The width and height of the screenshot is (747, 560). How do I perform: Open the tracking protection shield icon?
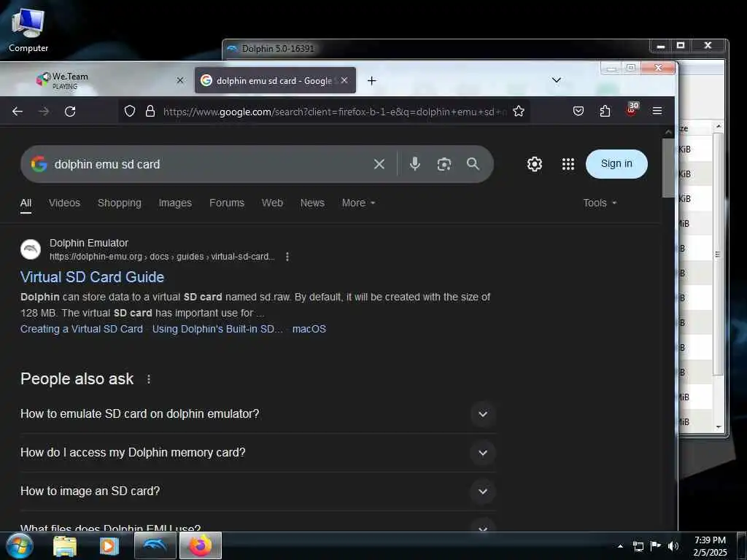[x=130, y=112]
